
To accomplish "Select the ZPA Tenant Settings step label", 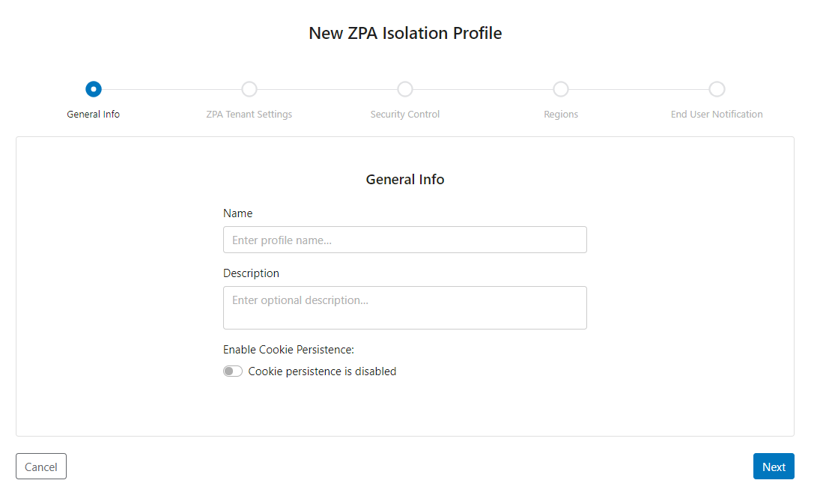I will point(249,114).
